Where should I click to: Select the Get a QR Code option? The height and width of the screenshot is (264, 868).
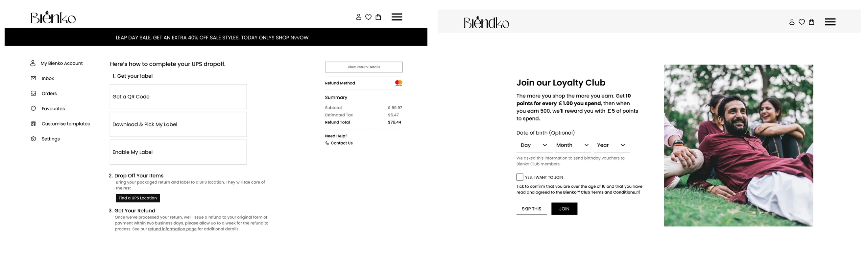point(178,96)
